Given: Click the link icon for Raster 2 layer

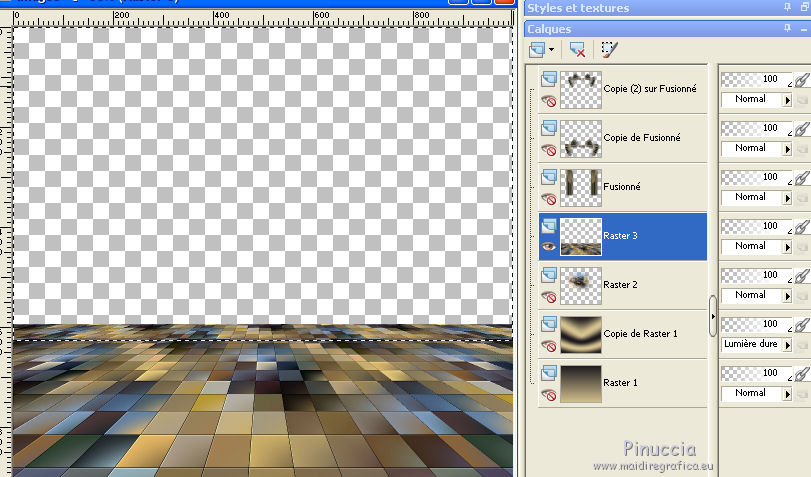Looking at the screenshot, I should click(x=801, y=276).
